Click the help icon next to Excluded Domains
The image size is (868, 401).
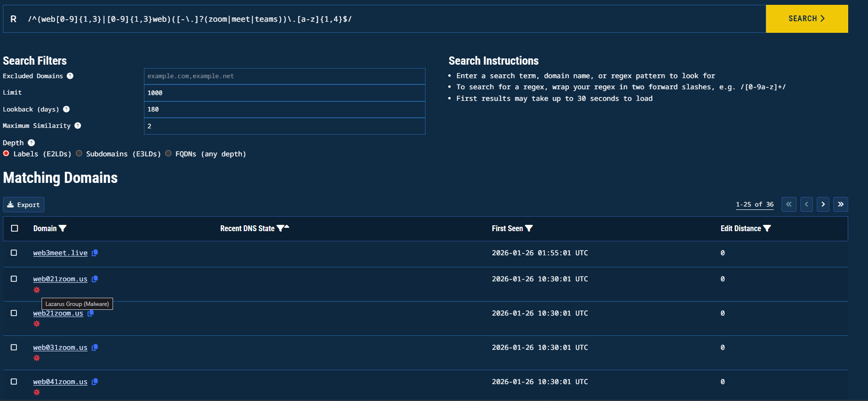[x=70, y=76]
